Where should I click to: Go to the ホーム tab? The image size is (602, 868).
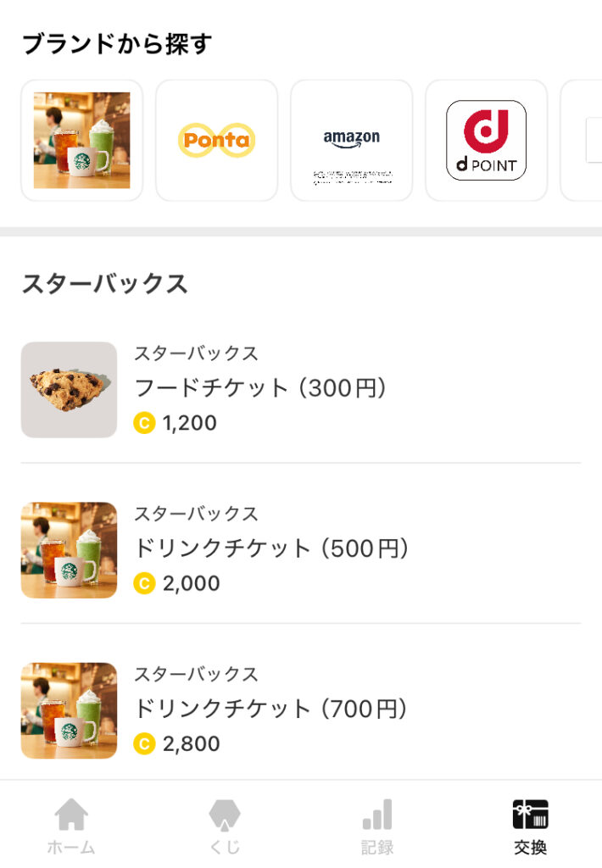click(71, 826)
